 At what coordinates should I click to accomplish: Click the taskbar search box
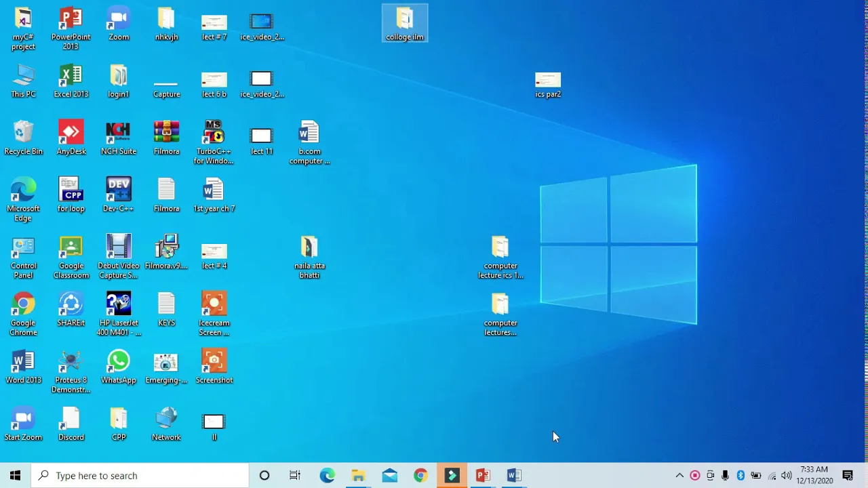click(140, 475)
